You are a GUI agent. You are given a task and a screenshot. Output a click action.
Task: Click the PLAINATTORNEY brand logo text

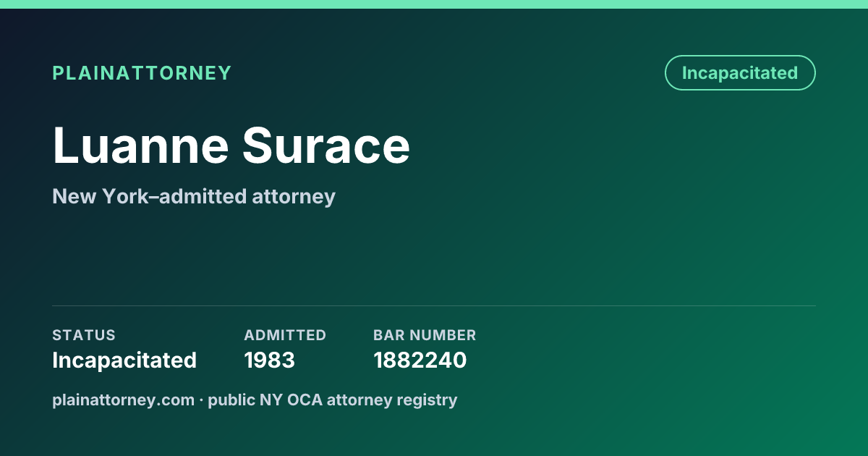142,73
